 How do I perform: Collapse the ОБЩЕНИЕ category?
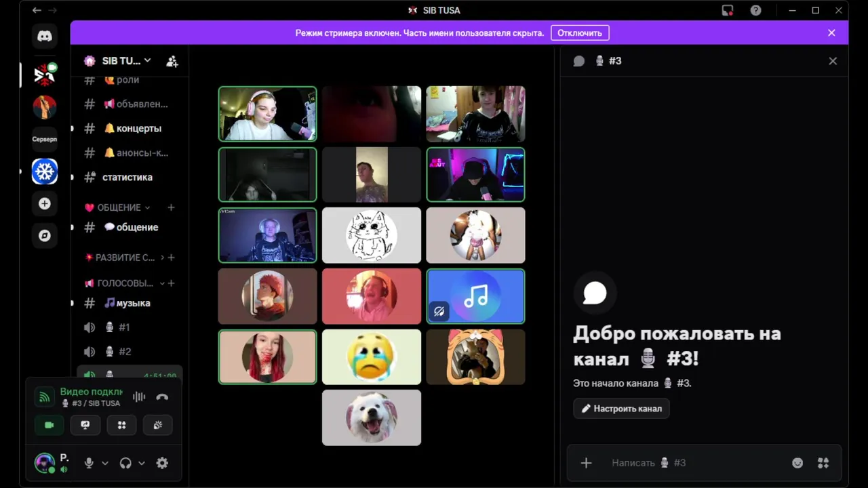(x=117, y=207)
